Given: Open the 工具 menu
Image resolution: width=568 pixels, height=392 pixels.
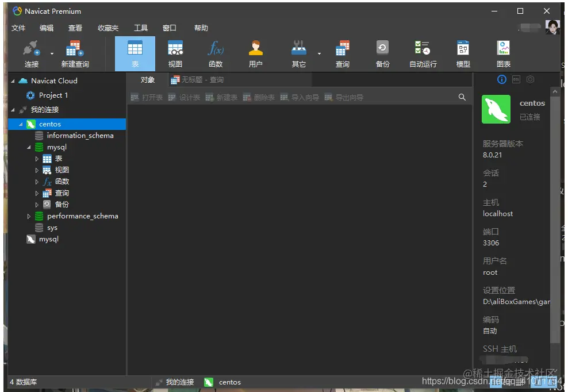Looking at the screenshot, I should (140, 28).
